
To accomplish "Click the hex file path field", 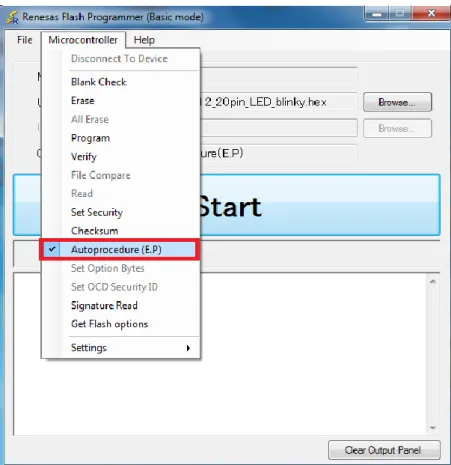I will pos(279,102).
